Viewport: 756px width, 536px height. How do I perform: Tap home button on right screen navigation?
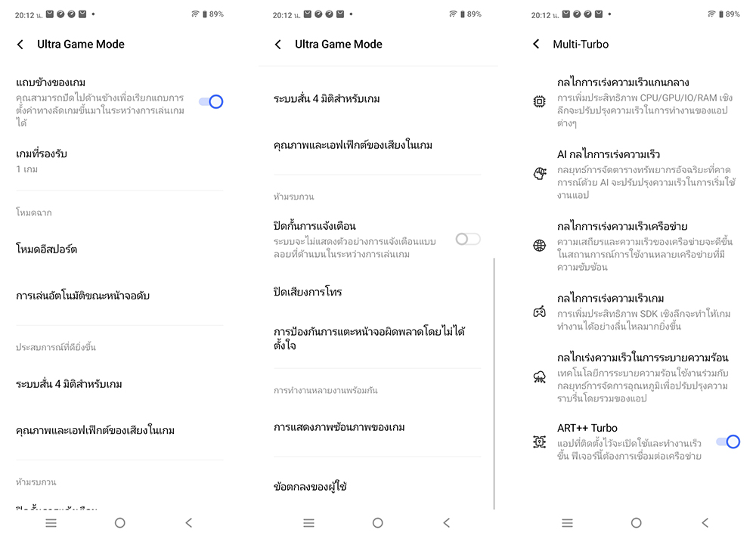(x=636, y=522)
